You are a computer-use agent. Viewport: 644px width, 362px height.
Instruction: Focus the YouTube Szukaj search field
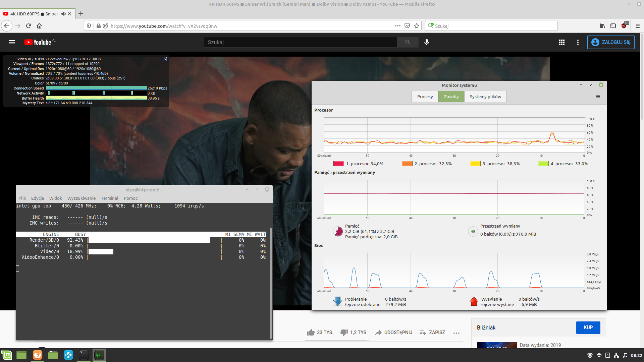coord(300,42)
